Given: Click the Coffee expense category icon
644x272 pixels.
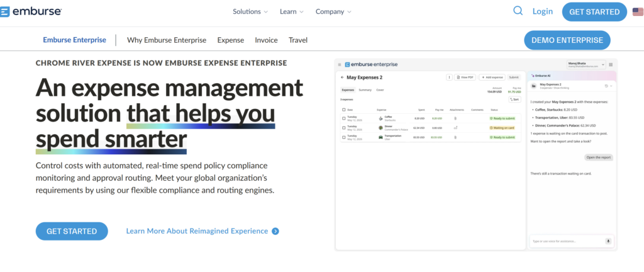Looking at the screenshot, I should 380,118.
